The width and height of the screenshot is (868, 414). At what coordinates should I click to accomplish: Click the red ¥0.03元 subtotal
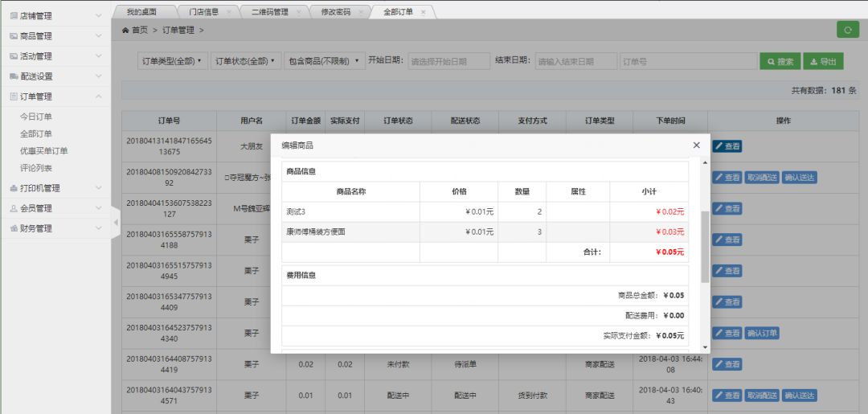click(x=669, y=232)
